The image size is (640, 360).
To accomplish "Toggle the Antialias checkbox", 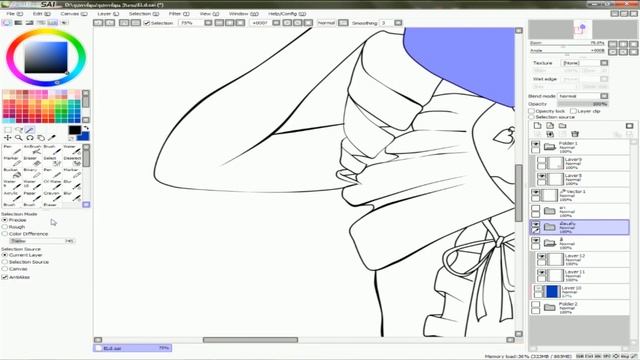I will tap(5, 277).
